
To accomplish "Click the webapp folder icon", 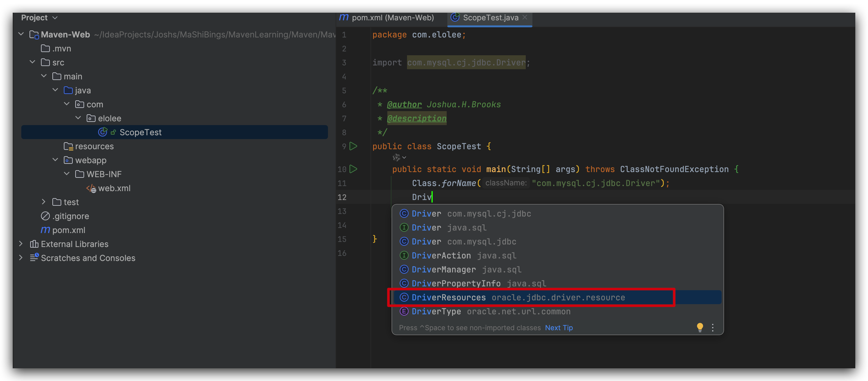I will pos(68,160).
